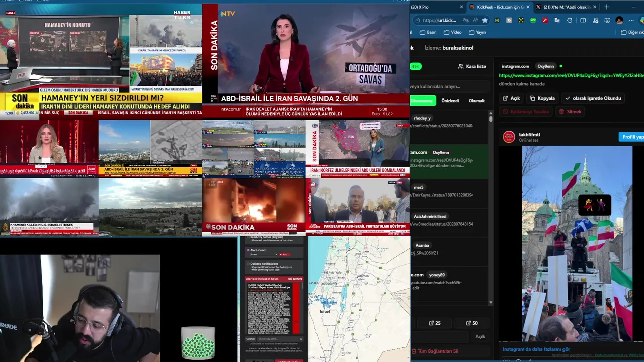The height and width of the screenshot is (362, 644).
Task: Click the Açık open link button
Action: pos(511,98)
